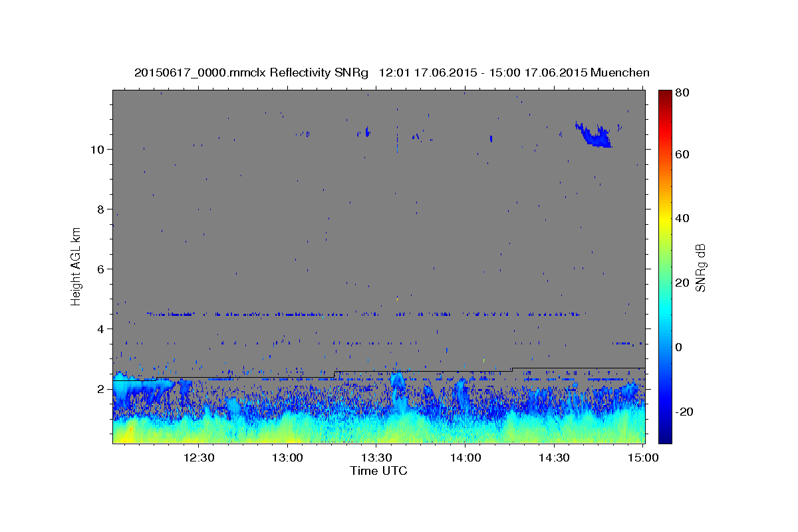Click the '12:30' time axis label
The width and height of the screenshot is (798, 532).
point(199,458)
